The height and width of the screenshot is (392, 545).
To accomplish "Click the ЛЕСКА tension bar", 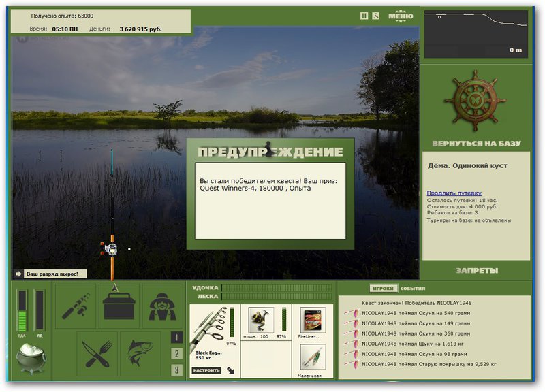I will (x=277, y=297).
